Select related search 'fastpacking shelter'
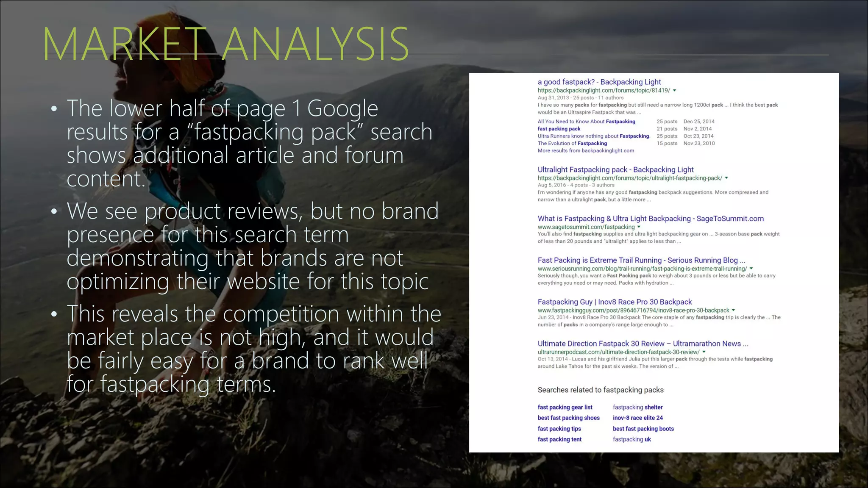 (x=637, y=408)
